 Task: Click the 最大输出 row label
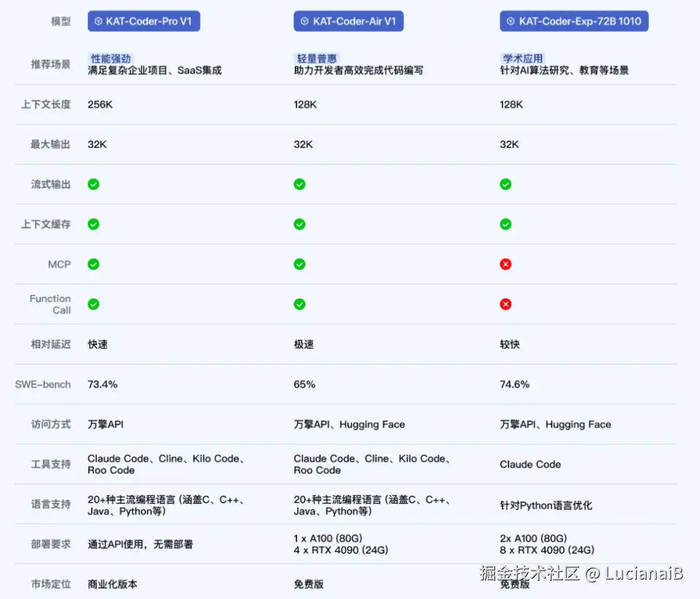[x=50, y=145]
